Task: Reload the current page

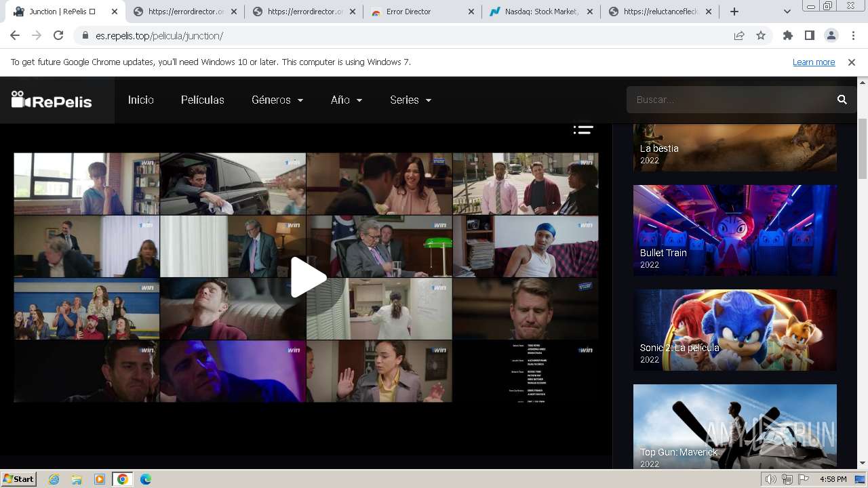Action: 58,36
